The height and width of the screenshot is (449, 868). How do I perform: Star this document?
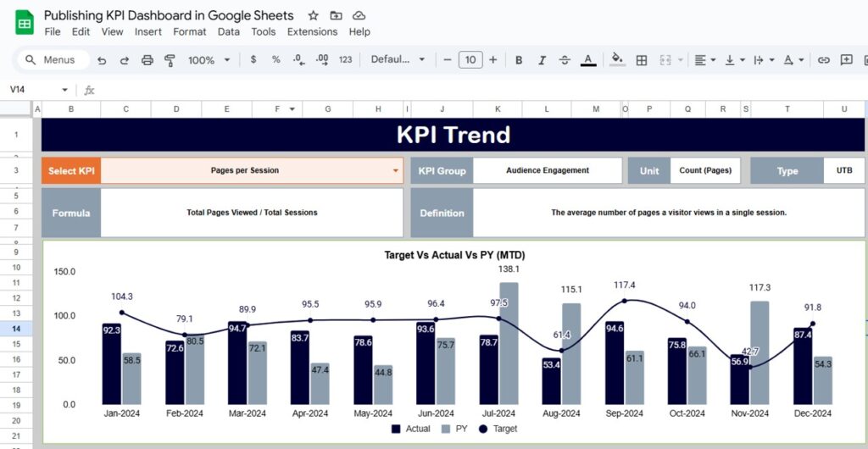(x=313, y=15)
